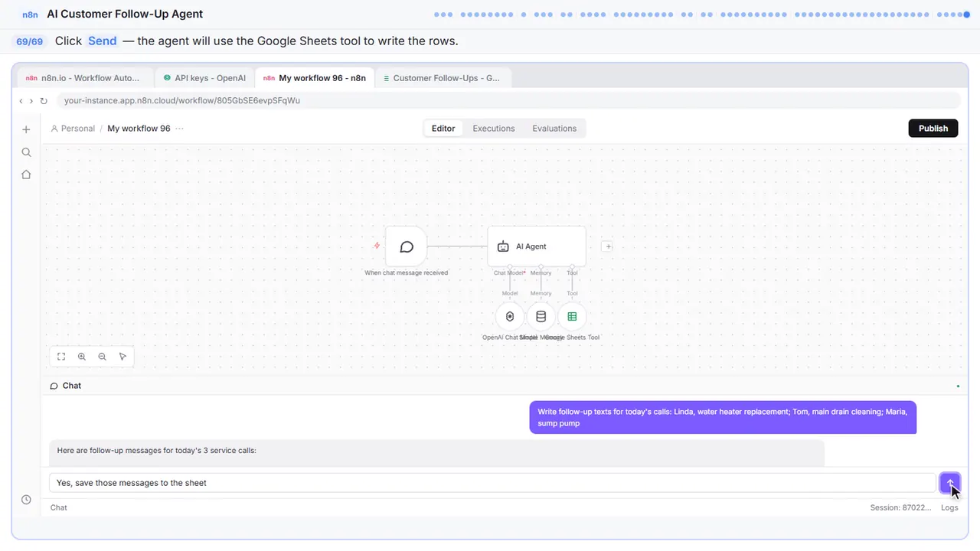Screen dimensions: 980x551
Task: Open session history clock icon
Action: 26,500
